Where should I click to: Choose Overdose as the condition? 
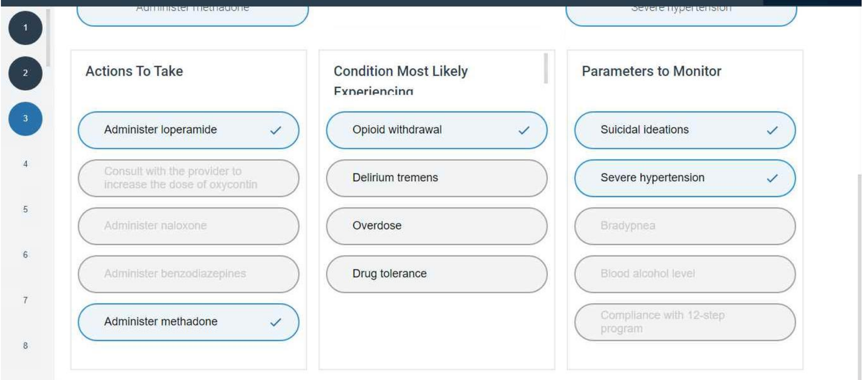pyautogui.click(x=437, y=226)
